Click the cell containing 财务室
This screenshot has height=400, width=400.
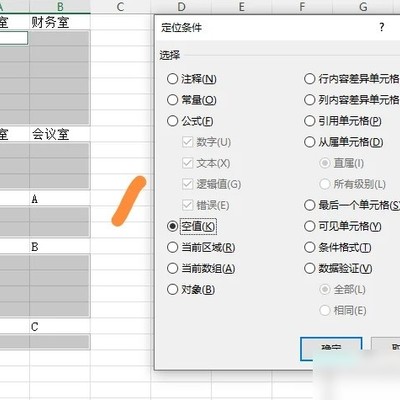tap(60, 22)
